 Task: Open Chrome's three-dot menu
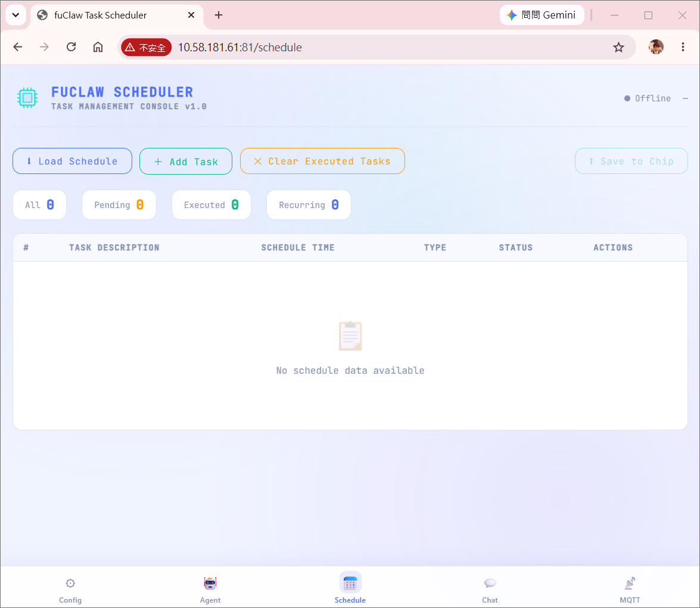(x=683, y=47)
